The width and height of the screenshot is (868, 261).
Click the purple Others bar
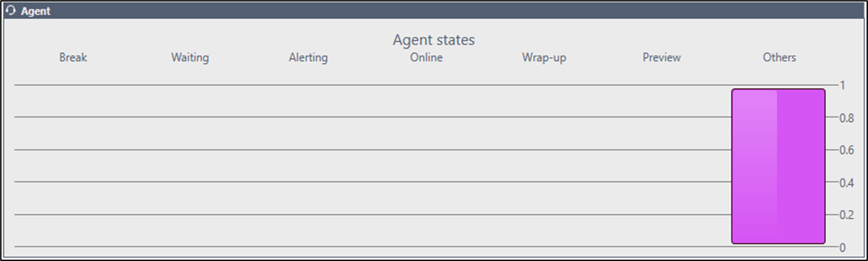[x=779, y=166]
